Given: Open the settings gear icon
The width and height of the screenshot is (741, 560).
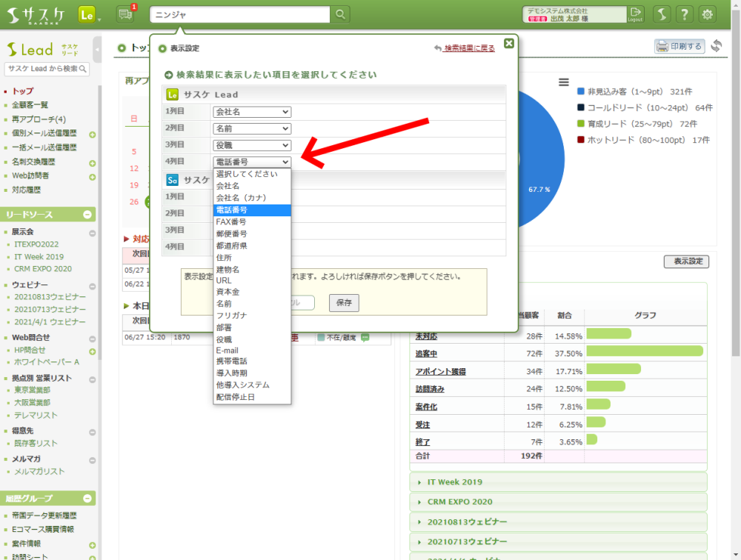Looking at the screenshot, I should 708,14.
